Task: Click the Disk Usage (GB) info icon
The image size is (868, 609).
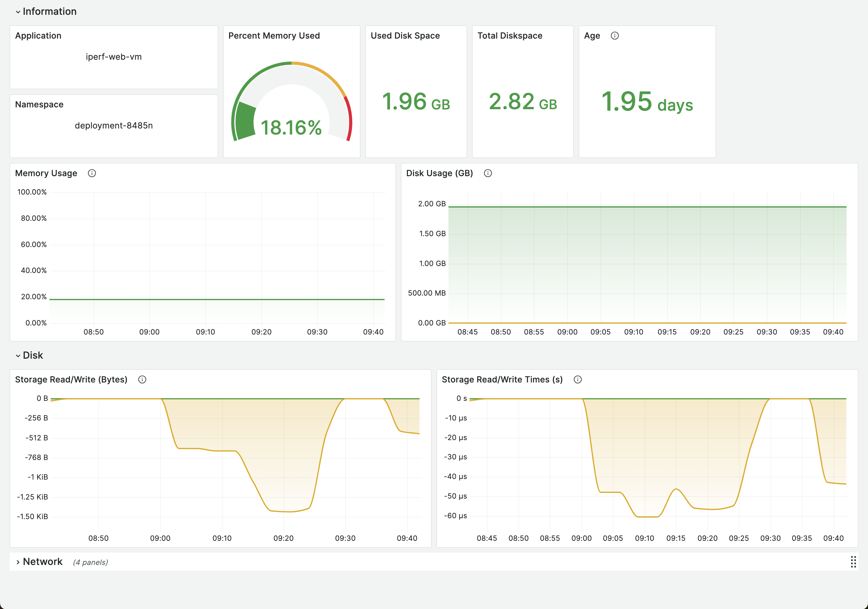Action: 488,173
